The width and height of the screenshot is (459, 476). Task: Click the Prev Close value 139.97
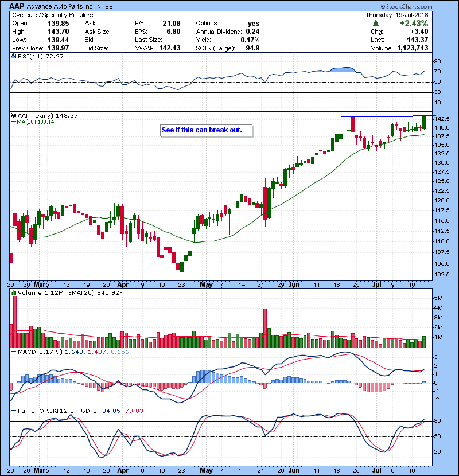pos(59,48)
